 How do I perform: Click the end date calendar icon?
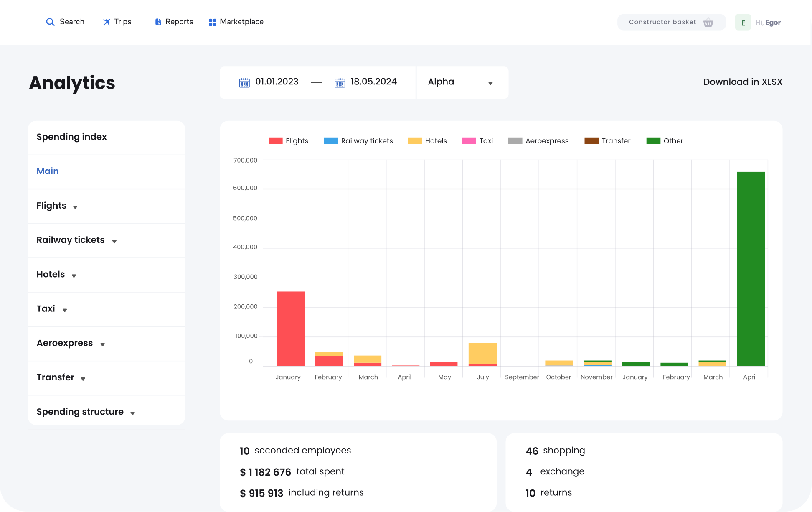click(x=340, y=82)
